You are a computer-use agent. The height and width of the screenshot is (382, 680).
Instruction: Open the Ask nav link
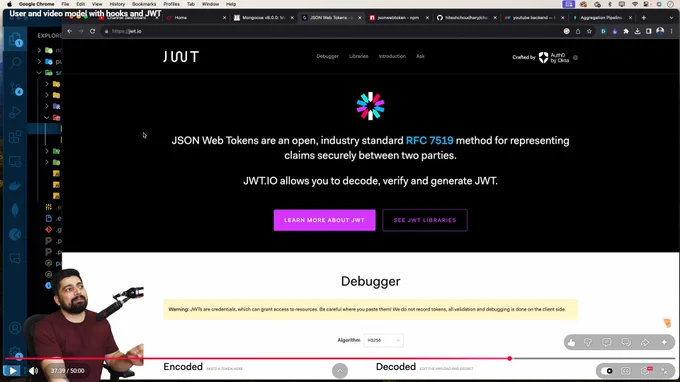420,56
